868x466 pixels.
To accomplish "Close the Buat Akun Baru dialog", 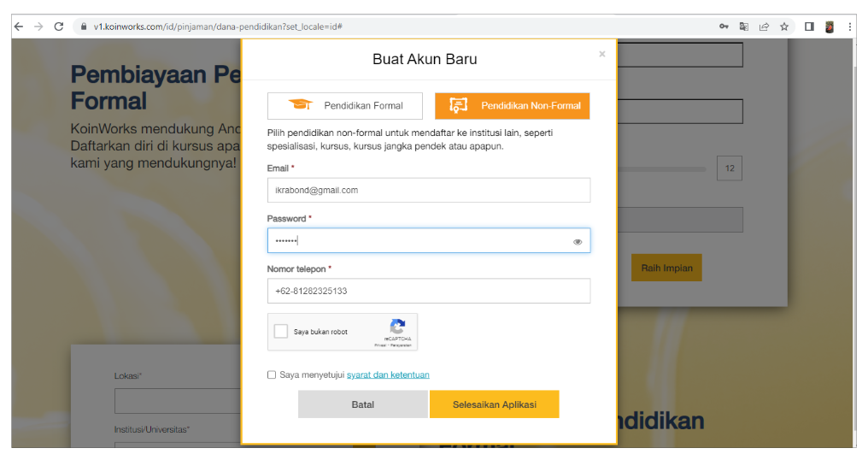I will point(601,54).
